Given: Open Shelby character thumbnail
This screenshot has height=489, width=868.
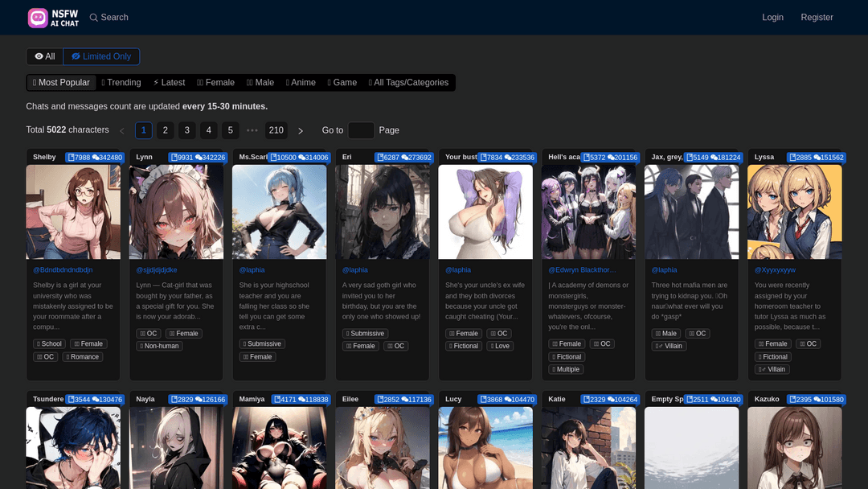Looking at the screenshot, I should (73, 212).
